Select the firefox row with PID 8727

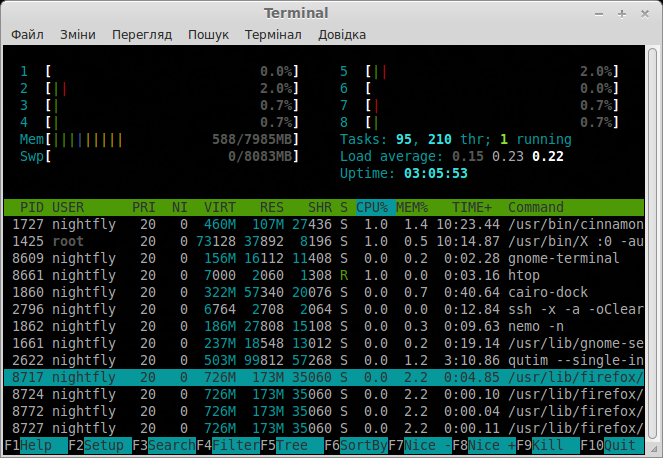tap(324, 428)
